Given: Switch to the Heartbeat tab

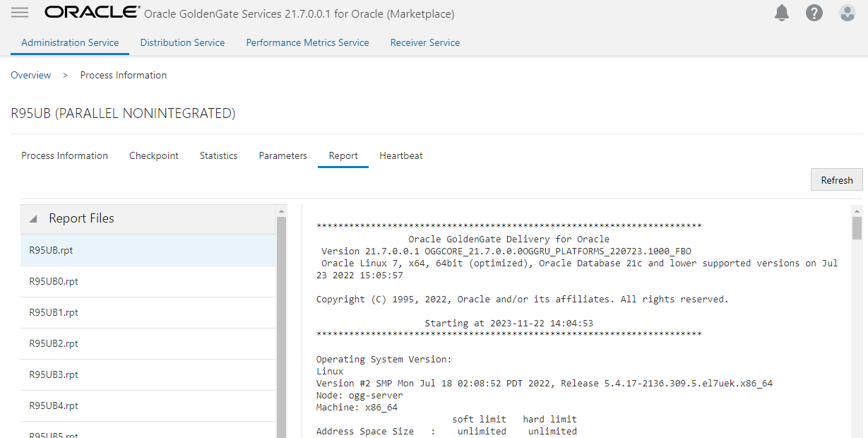Looking at the screenshot, I should tap(400, 155).
